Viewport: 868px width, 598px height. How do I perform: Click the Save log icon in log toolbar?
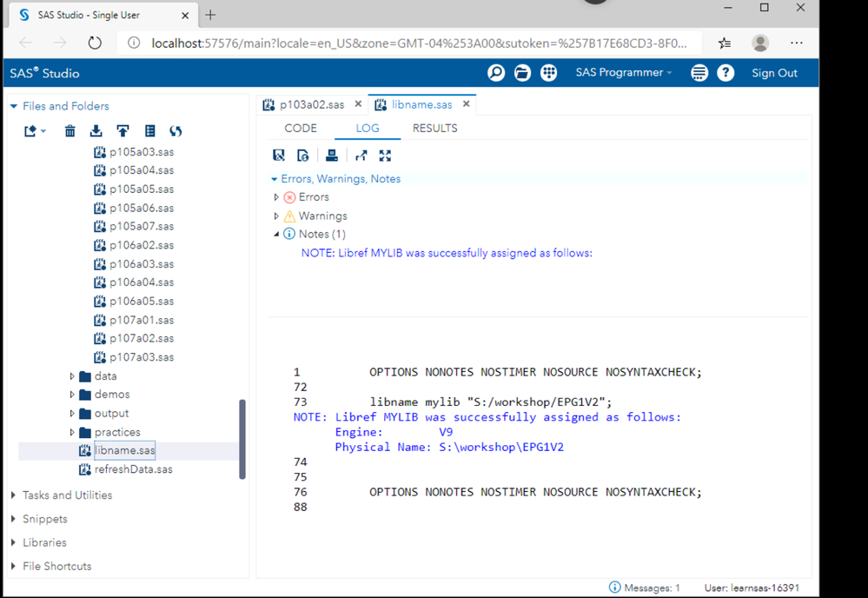tap(279, 156)
